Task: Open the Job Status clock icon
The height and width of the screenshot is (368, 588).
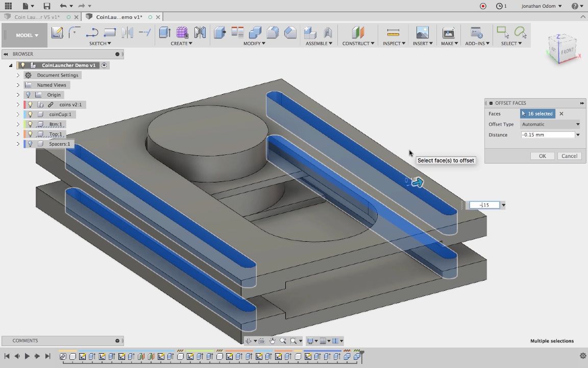Action: 499,6
